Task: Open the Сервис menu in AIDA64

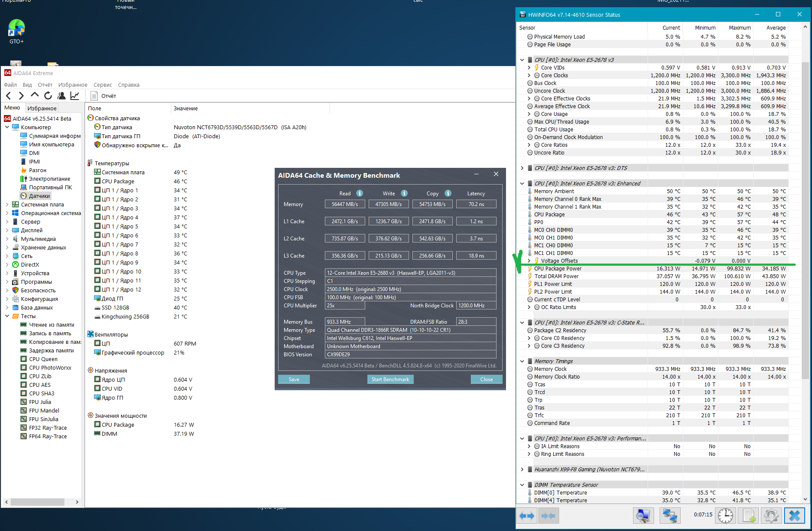Action: tap(103, 85)
